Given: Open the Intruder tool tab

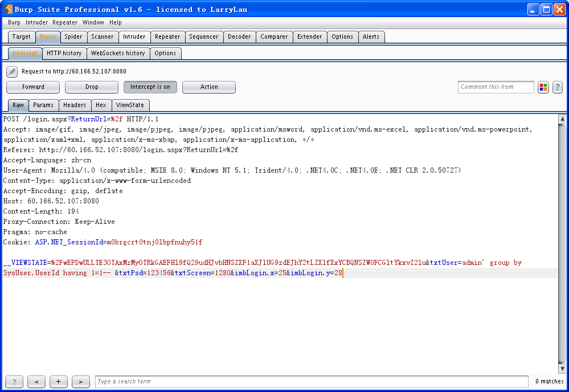Looking at the screenshot, I should [134, 36].
